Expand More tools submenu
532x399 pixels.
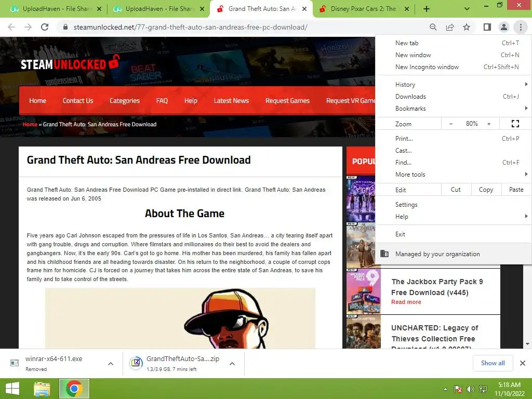pos(453,174)
